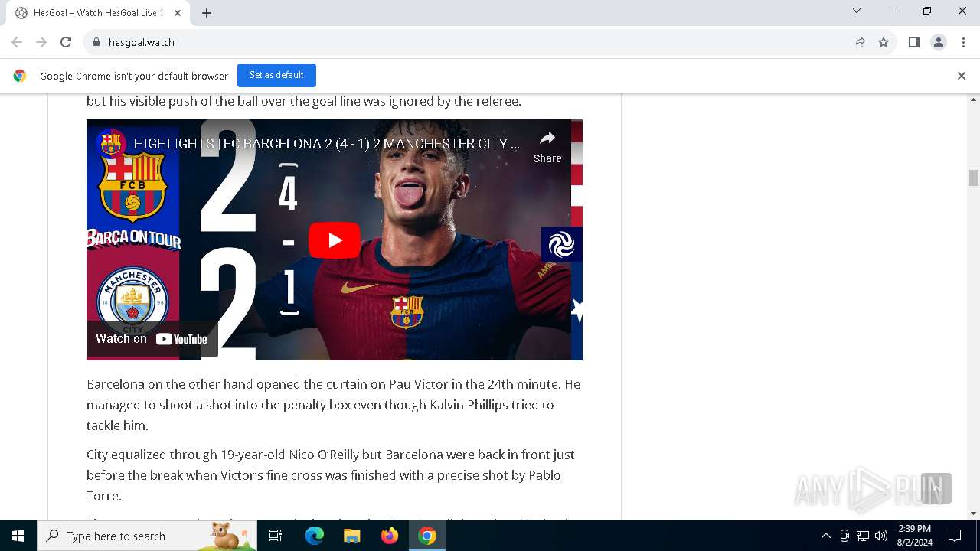Play the embedded YouTube highlights video
The width and height of the screenshot is (980, 551).
[x=335, y=240]
